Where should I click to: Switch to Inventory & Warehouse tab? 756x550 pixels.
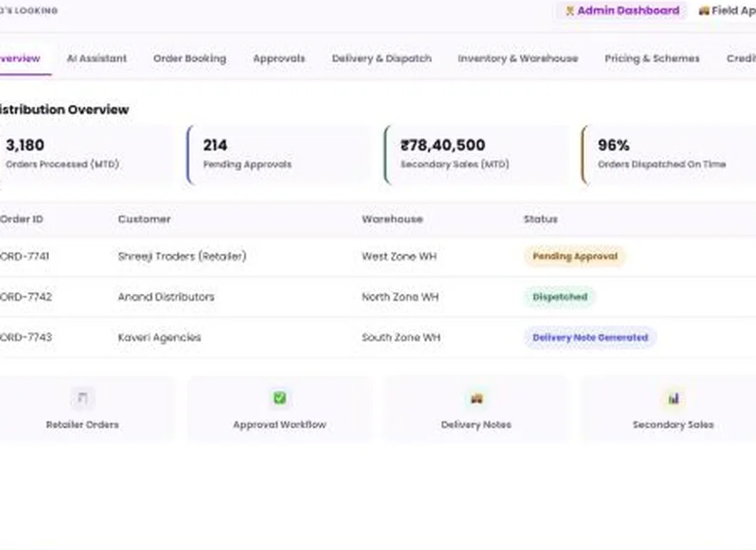point(518,58)
